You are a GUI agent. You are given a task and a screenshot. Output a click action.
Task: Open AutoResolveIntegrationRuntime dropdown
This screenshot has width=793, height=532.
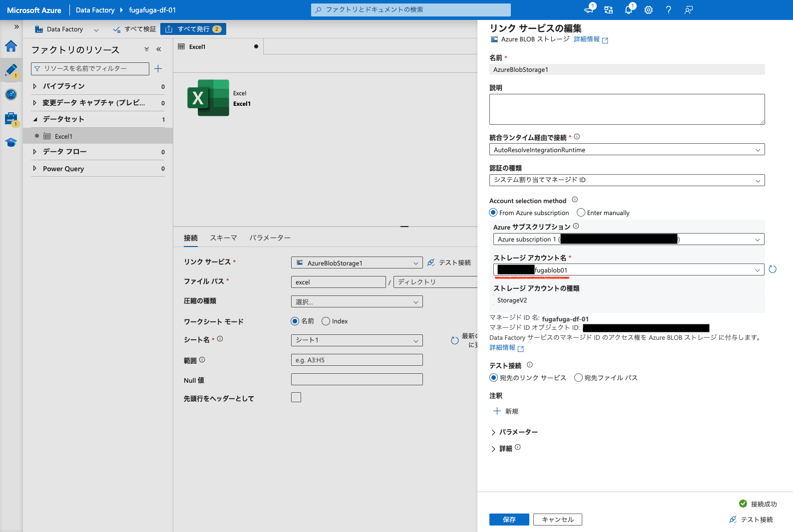627,150
